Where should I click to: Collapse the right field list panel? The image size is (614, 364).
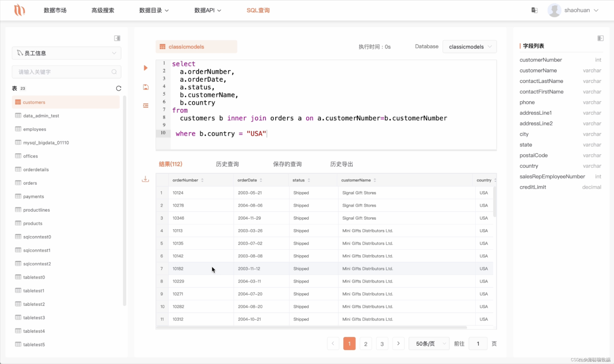(600, 38)
